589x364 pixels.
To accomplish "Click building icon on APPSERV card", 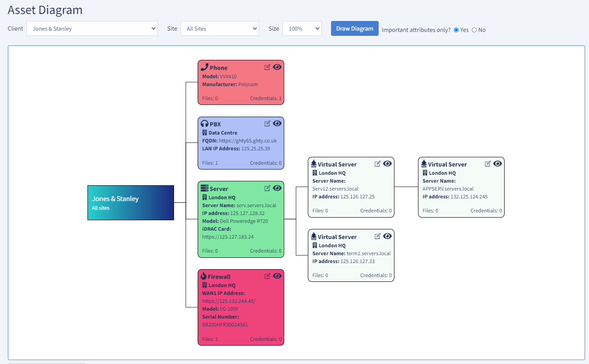I will pyautogui.click(x=425, y=173).
